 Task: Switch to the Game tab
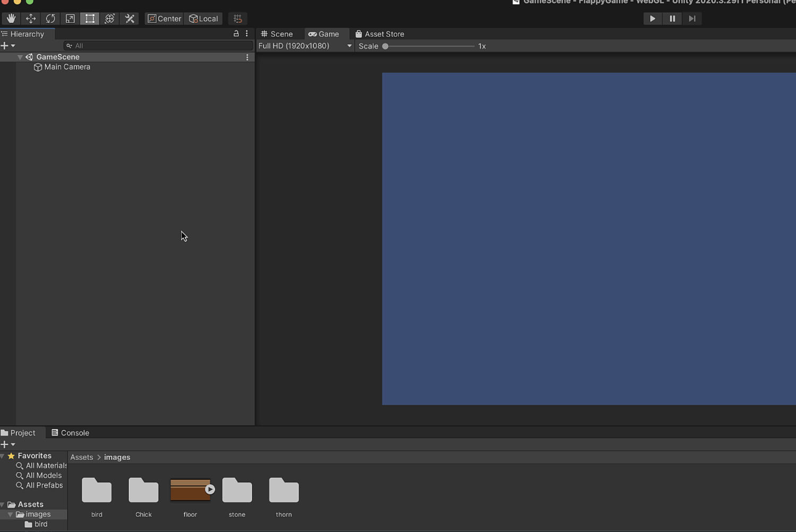pos(324,34)
